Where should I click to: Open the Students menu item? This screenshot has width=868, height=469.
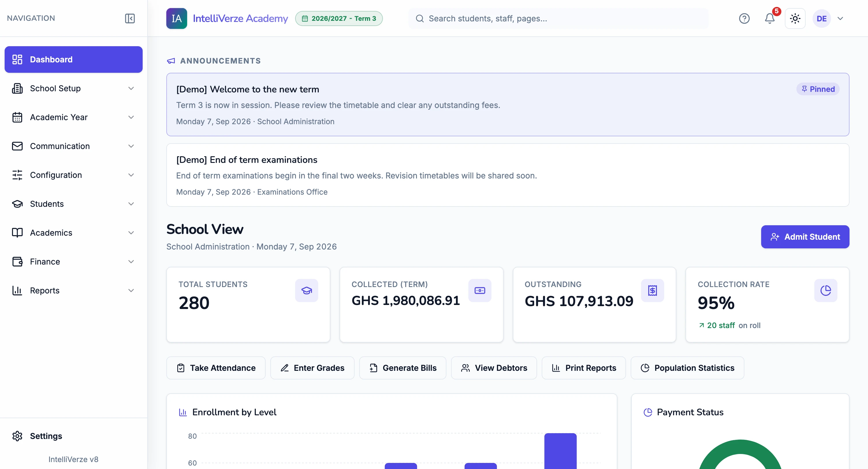(73, 204)
